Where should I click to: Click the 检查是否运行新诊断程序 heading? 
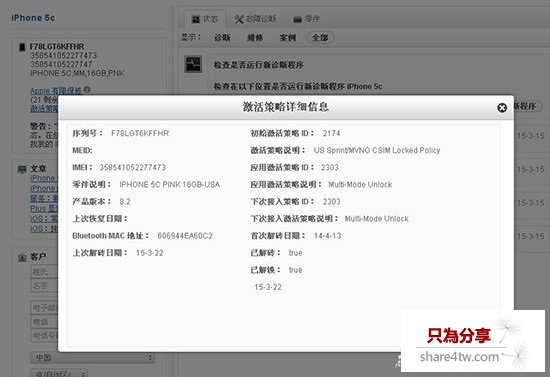tap(259, 65)
